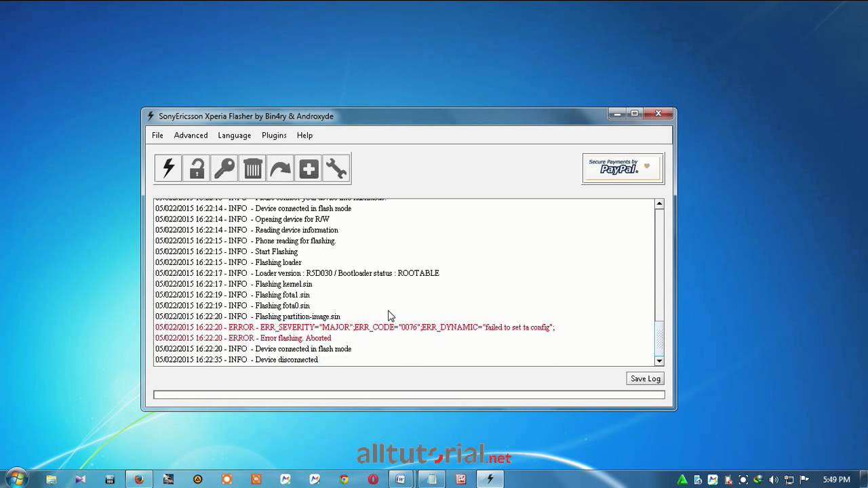Select the 'Reading device information' log line
Image resolution: width=868 pixels, height=488 pixels.
point(247,230)
